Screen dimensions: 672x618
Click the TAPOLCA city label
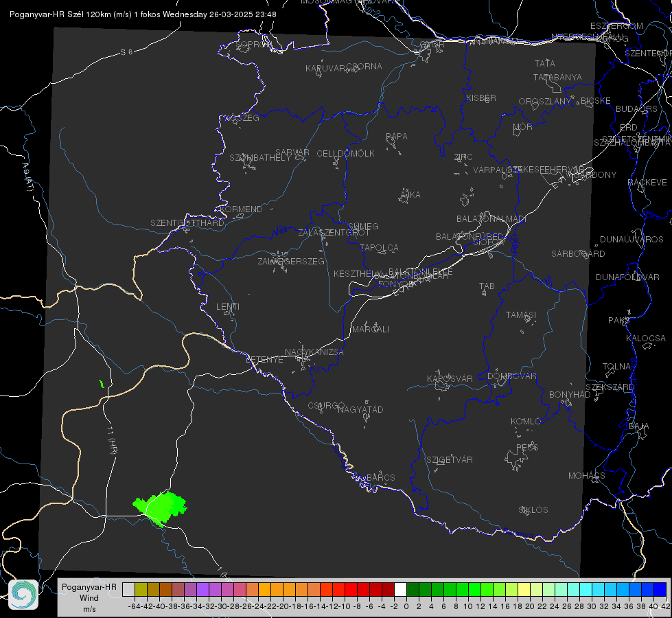click(x=379, y=247)
